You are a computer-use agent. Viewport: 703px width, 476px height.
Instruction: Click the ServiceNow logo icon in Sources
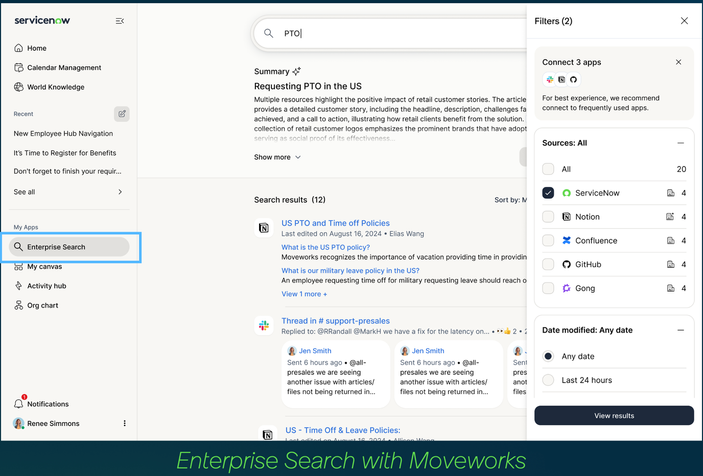coord(566,193)
